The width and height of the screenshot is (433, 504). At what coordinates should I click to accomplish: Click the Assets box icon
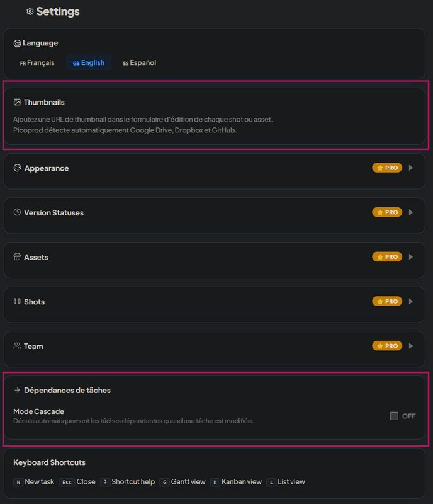[17, 257]
